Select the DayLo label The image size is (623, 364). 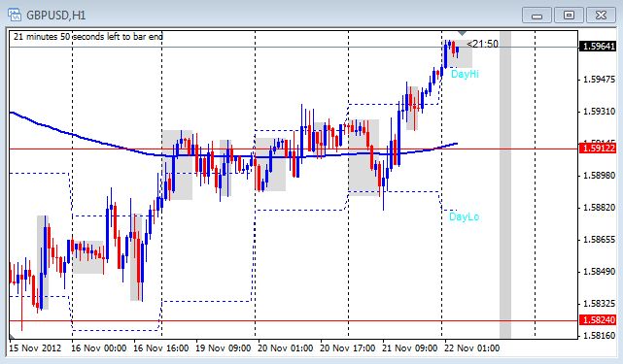[464, 216]
